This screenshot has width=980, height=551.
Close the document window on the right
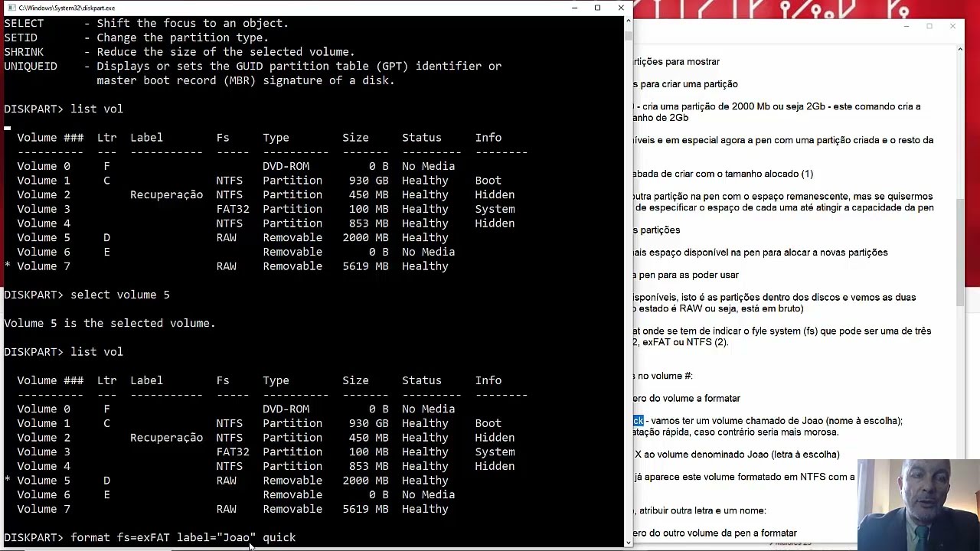tap(952, 27)
